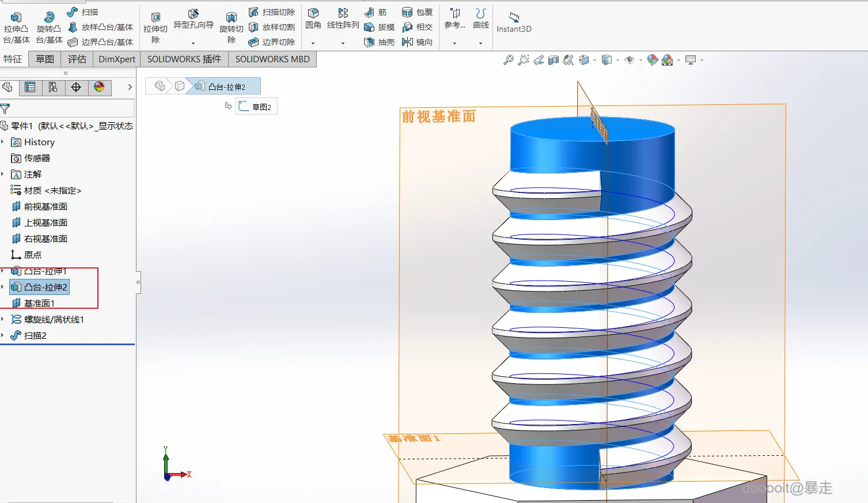Toggle Instant3D mode
Viewport: 868px width, 503px height.
click(514, 22)
